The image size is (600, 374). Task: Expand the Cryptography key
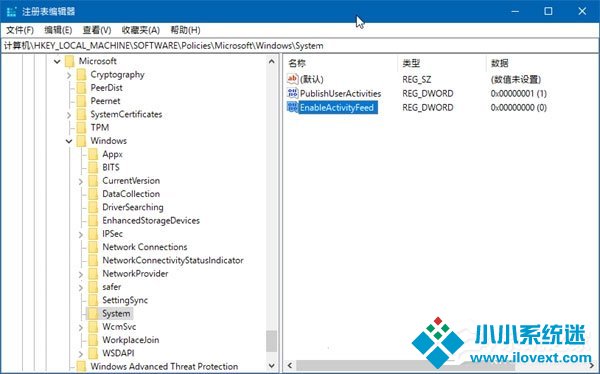(69, 75)
